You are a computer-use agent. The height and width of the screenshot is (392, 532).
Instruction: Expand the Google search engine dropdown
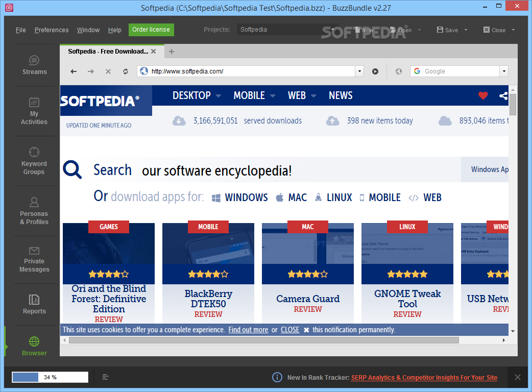[504, 71]
